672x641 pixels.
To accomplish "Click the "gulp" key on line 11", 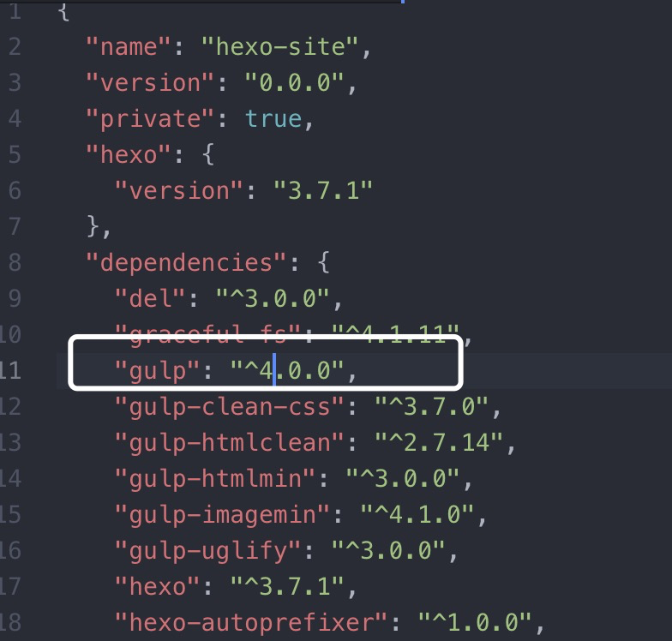I will [158, 370].
